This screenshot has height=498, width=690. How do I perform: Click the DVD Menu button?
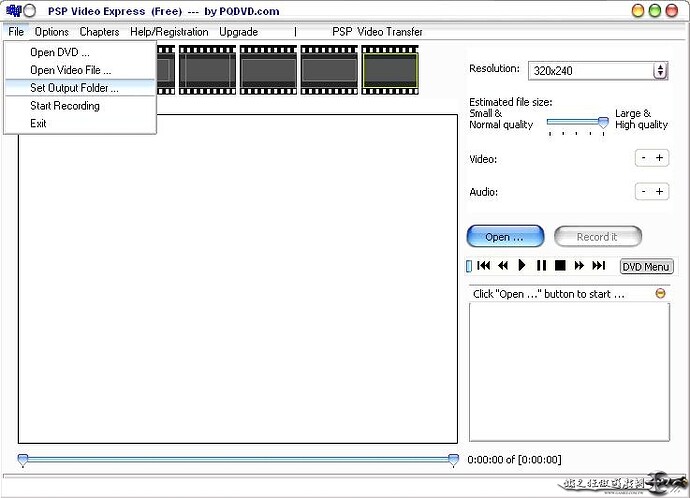tap(646, 267)
